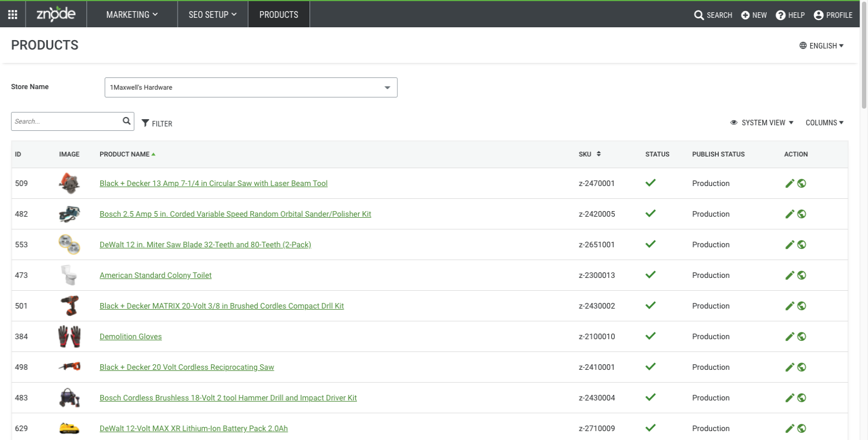
Task: Open the Help question mark icon
Action: tap(781, 15)
